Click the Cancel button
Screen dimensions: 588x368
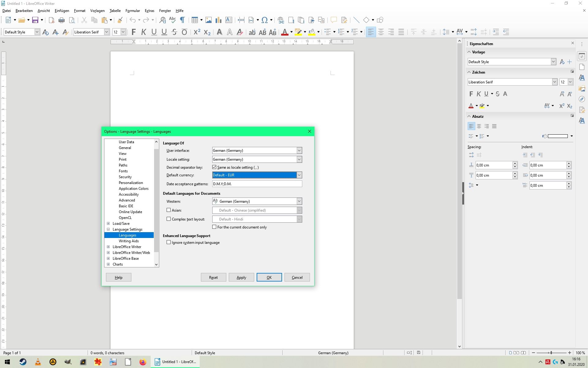point(297,277)
